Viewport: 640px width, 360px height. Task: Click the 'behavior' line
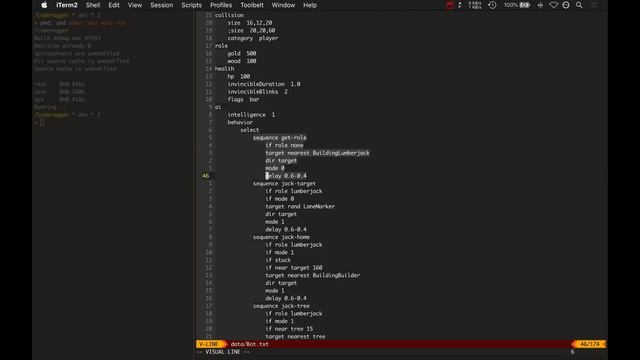coord(240,122)
